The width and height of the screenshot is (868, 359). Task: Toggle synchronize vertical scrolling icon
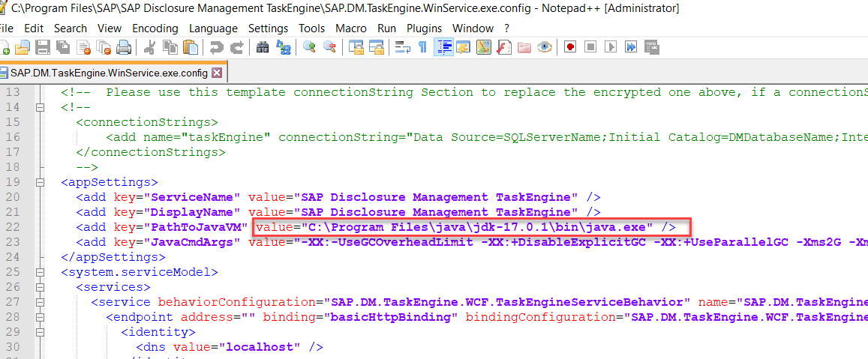pyautogui.click(x=356, y=47)
